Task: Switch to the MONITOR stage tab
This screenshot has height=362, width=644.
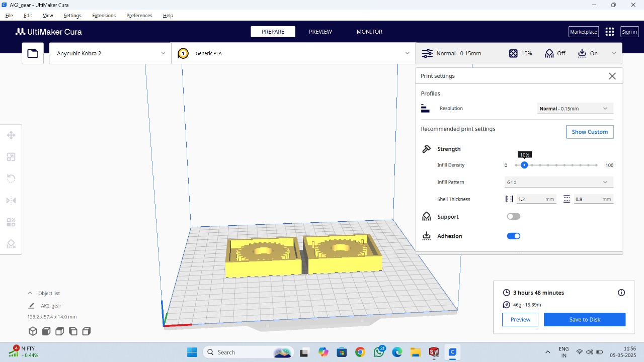Action: pos(369,32)
